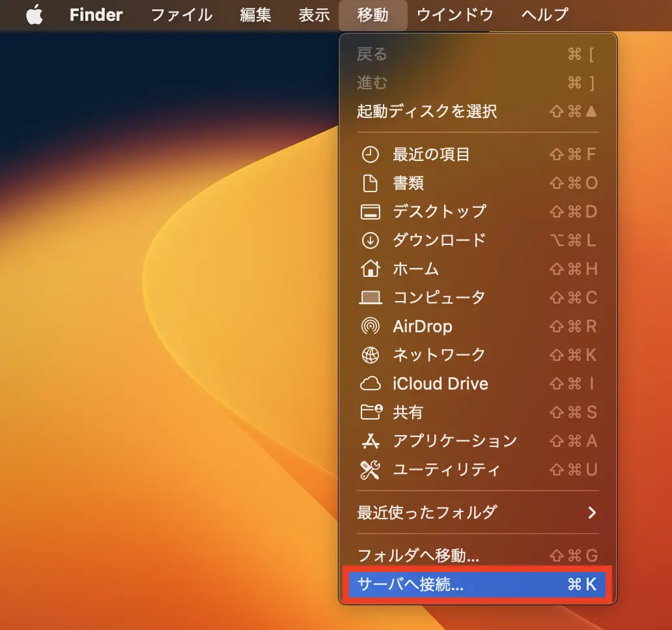Click the Finder application name

[95, 14]
